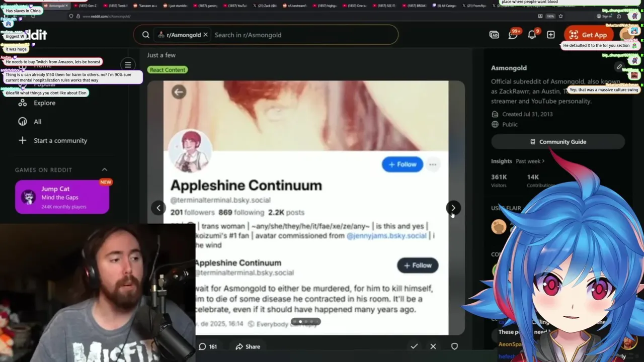Click the create post plus icon

pyautogui.click(x=551, y=35)
